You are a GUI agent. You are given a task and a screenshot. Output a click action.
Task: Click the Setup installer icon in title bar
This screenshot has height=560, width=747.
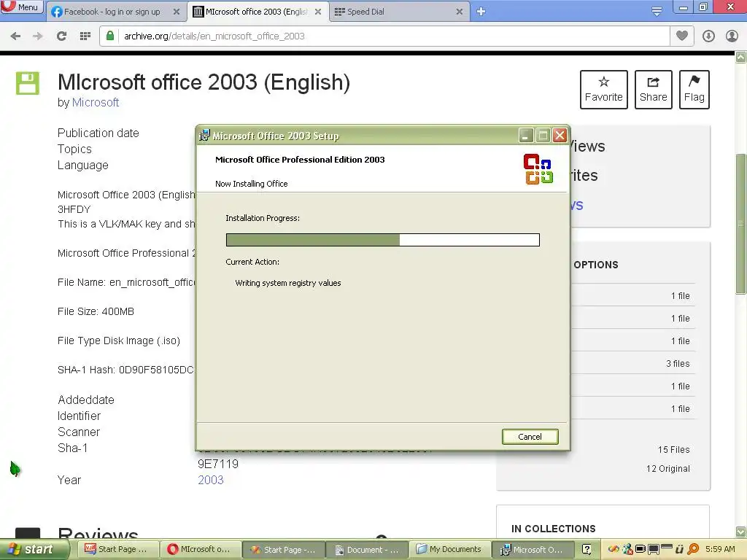204,135
